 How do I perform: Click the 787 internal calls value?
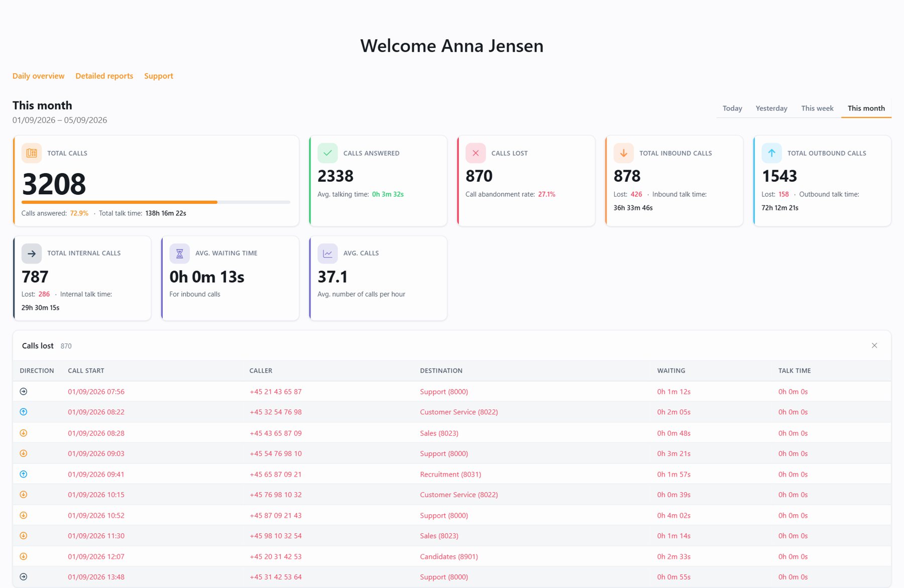[35, 277]
